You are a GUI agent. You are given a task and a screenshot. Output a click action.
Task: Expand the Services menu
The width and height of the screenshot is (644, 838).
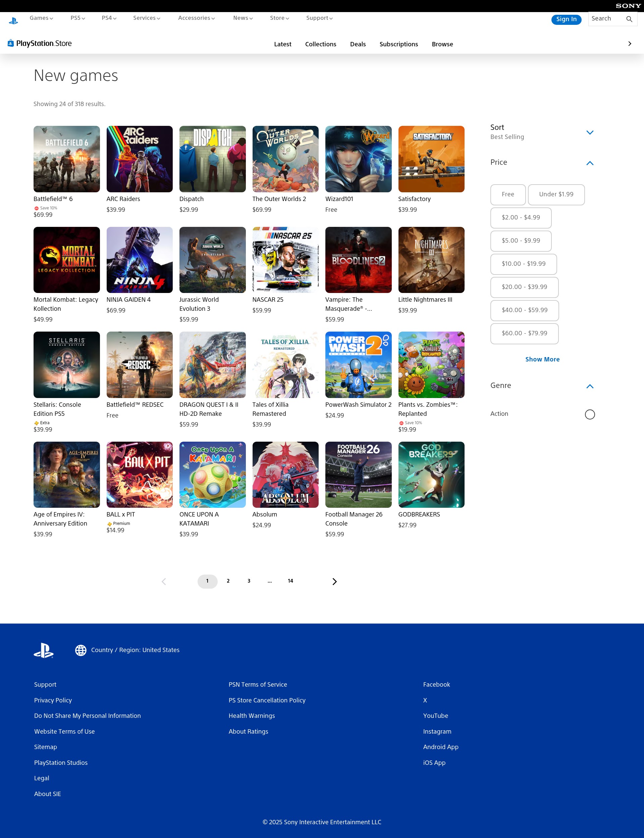[x=147, y=18]
